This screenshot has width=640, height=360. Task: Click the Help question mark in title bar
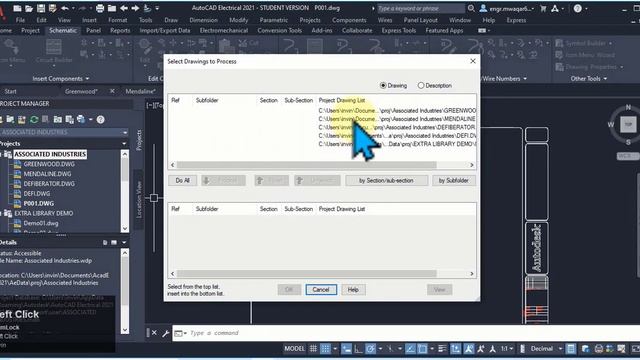(578, 8)
